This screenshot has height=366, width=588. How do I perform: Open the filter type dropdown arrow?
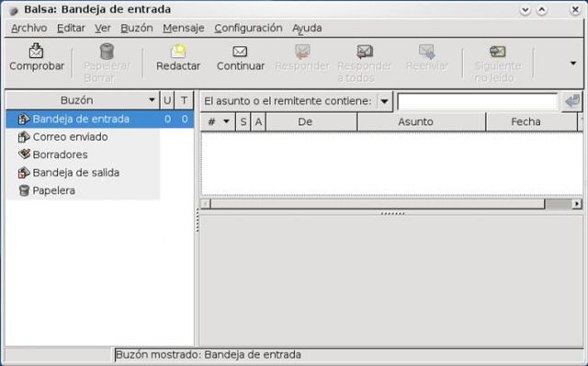tap(384, 101)
